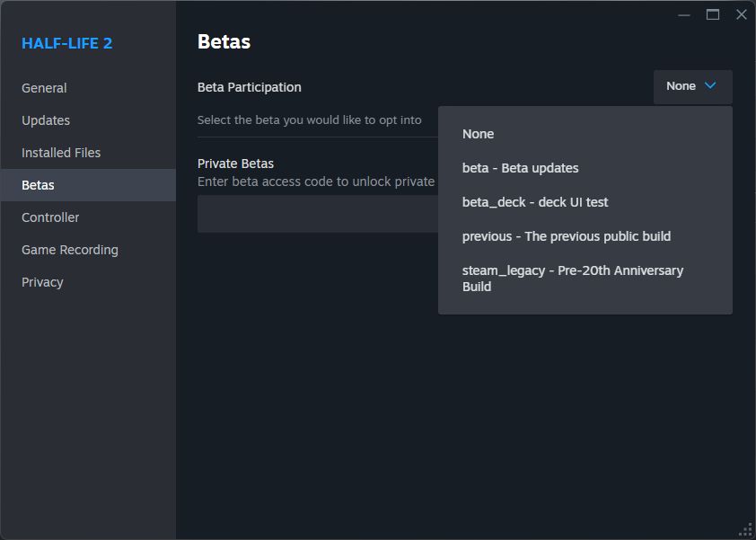Open the General settings tab
Viewport: 756px width, 540px height.
point(44,88)
